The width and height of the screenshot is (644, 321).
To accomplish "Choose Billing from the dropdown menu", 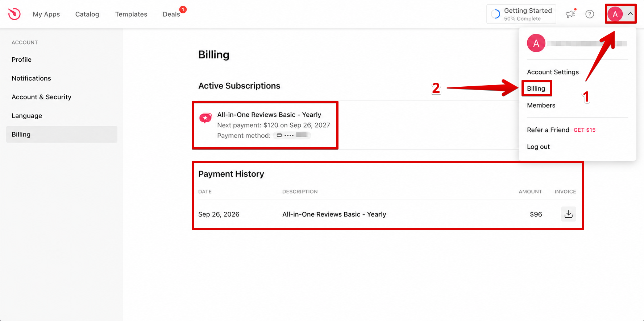I will [536, 89].
